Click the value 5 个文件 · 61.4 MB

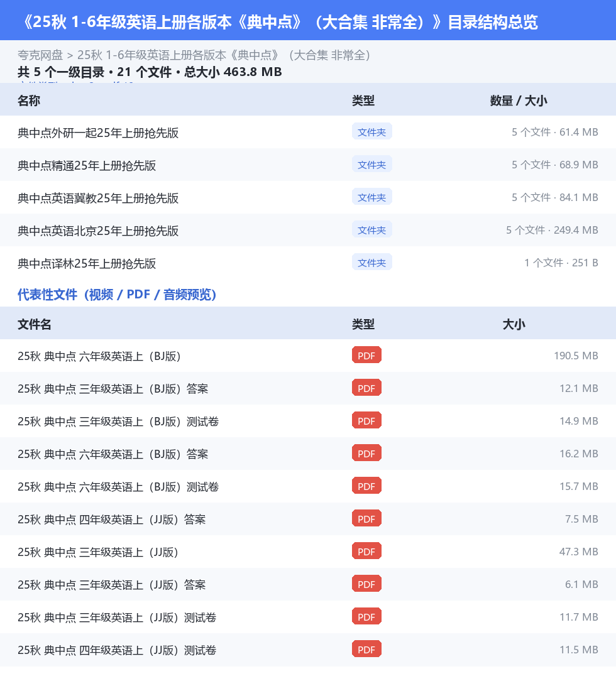(x=554, y=132)
